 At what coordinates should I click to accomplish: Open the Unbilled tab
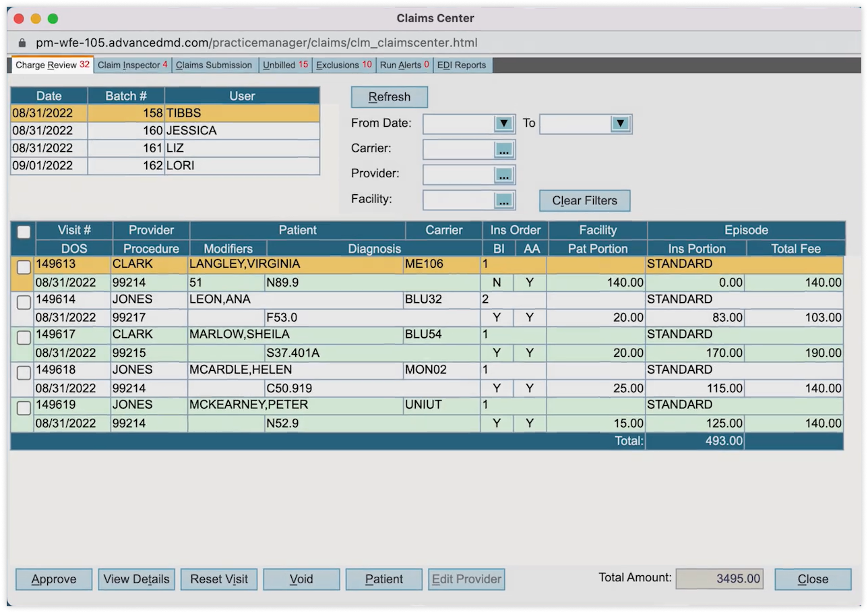(x=286, y=65)
